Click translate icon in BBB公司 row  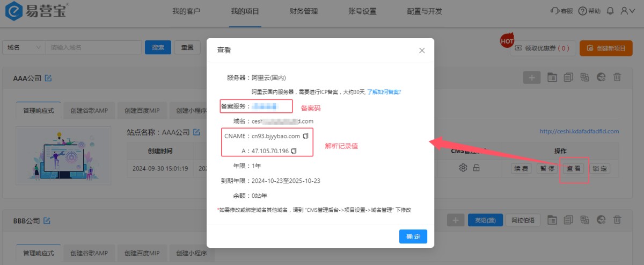585,220
